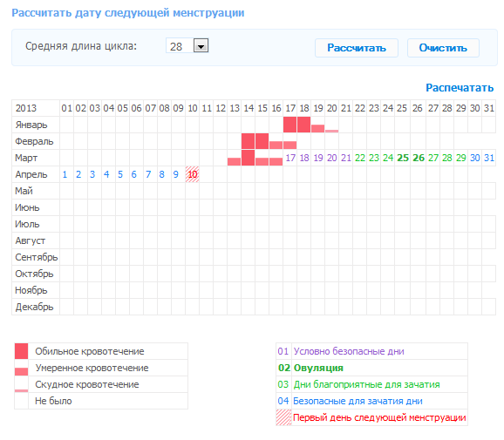Select March 17 conditionally safe day
Image resolution: width=504 pixels, height=440 pixels.
pos(290,158)
